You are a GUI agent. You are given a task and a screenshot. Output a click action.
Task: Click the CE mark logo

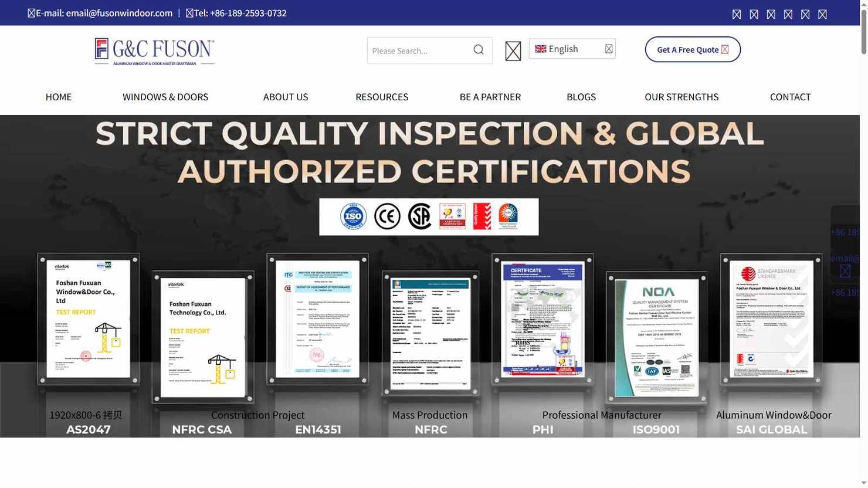(387, 216)
